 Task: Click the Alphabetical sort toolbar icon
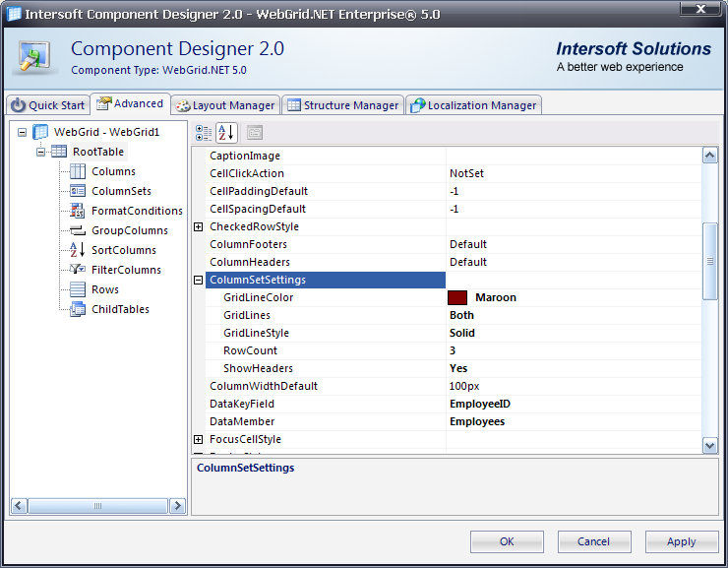tap(226, 133)
